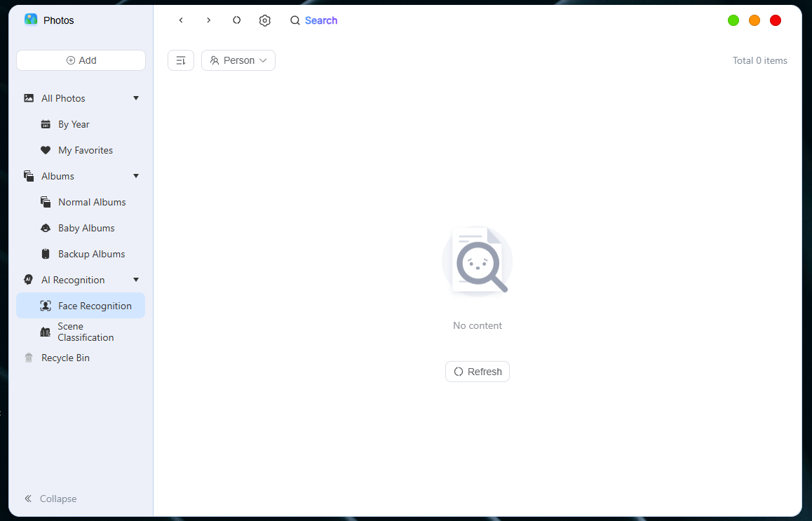Click the Photos app logo icon
The image size is (812, 521).
(x=31, y=20)
